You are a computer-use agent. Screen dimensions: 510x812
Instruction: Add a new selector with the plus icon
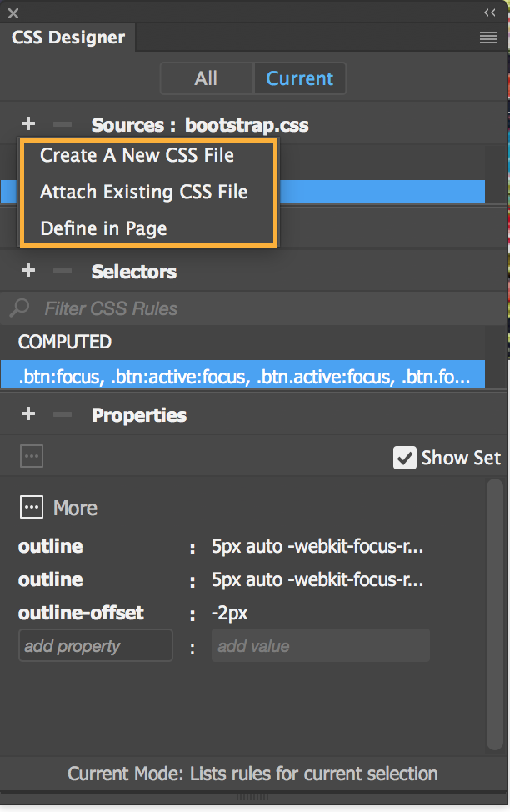(x=27, y=271)
